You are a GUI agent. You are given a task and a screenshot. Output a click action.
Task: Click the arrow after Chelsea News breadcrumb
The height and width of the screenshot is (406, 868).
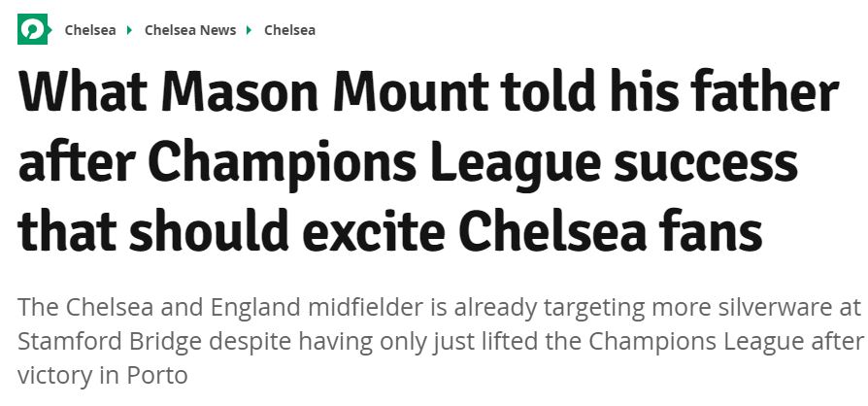pyautogui.click(x=250, y=30)
